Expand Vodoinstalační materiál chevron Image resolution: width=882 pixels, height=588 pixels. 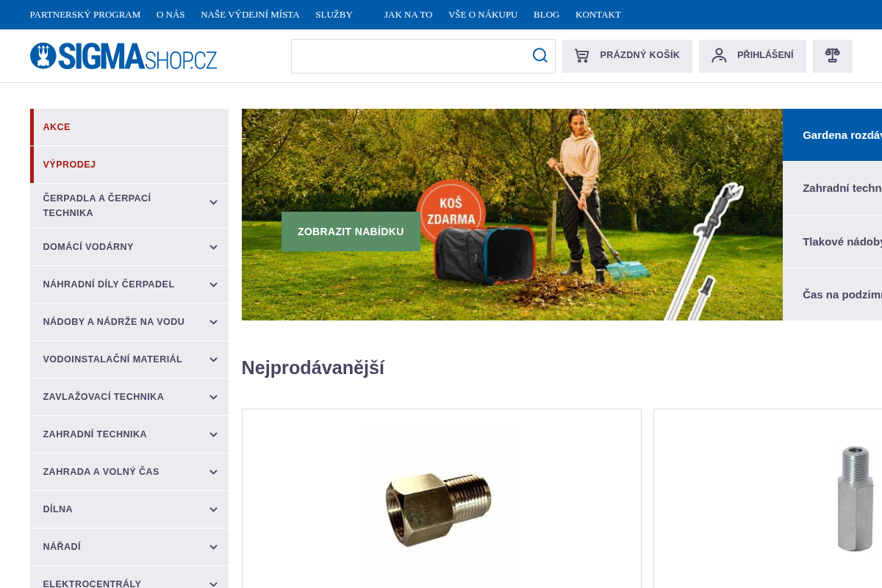point(213,360)
